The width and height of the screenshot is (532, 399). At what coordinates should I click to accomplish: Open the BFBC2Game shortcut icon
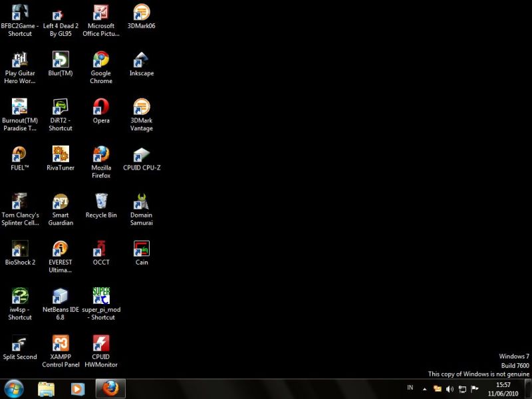(20, 12)
